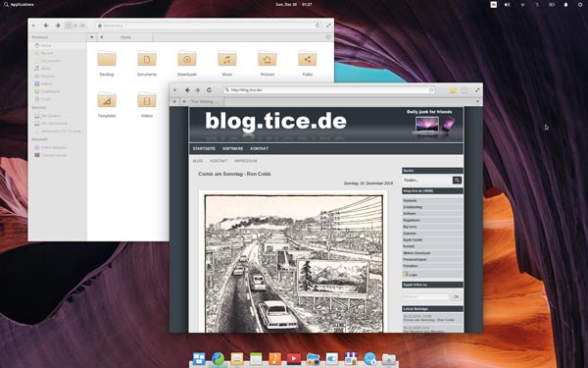Select the Public folder icon
The width and height of the screenshot is (588, 368).
pos(307,59)
